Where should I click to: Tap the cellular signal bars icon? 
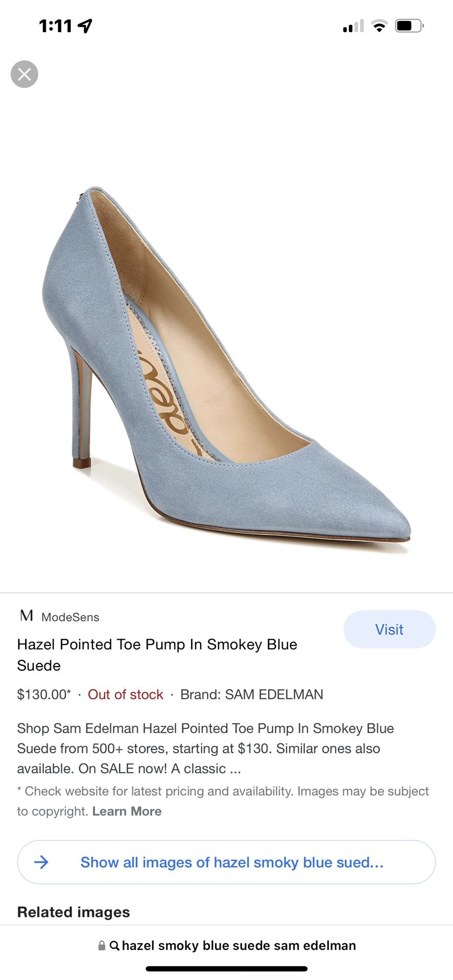[353, 26]
